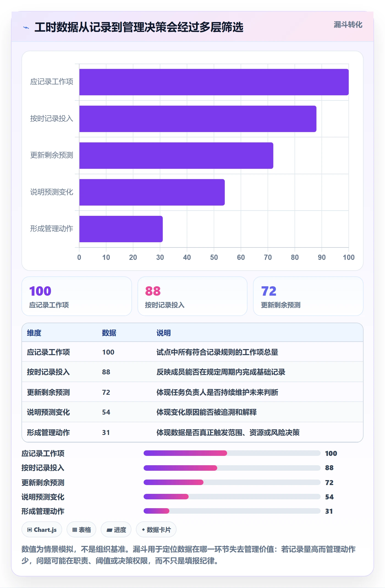Click the 形成管理动作 progress bar
Screen dimensions: 385x588
point(232,511)
